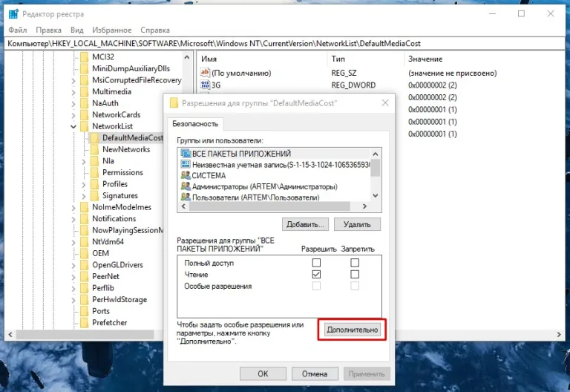Click the Perflib folder icon
This screenshot has height=392, width=570.
(x=85, y=288)
